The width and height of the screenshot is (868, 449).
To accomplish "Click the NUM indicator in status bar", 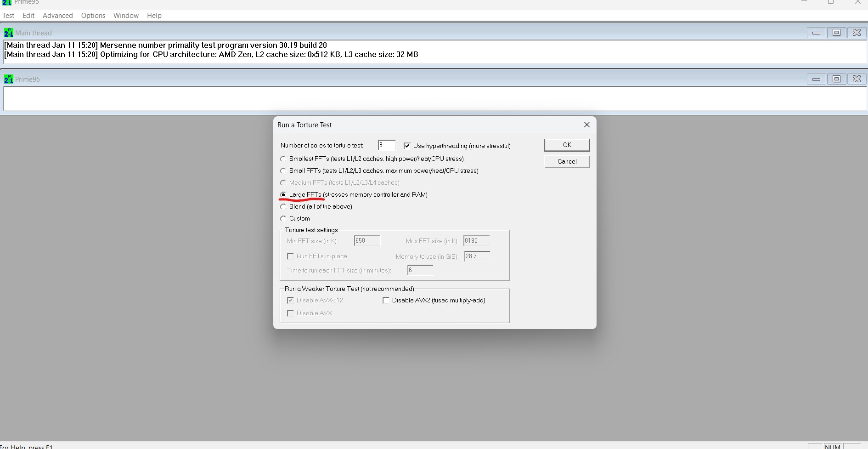I will (x=833, y=446).
